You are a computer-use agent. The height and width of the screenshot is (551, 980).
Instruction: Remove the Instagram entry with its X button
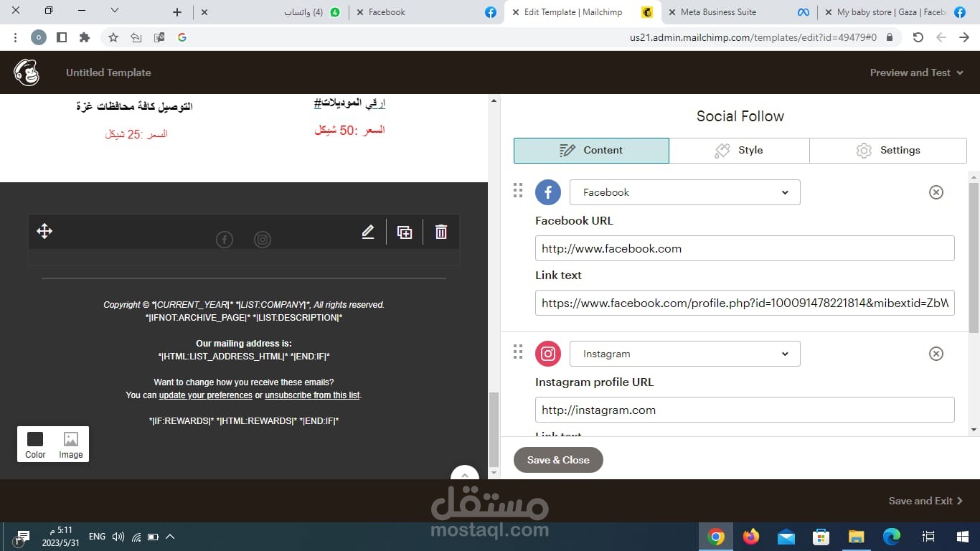point(936,354)
